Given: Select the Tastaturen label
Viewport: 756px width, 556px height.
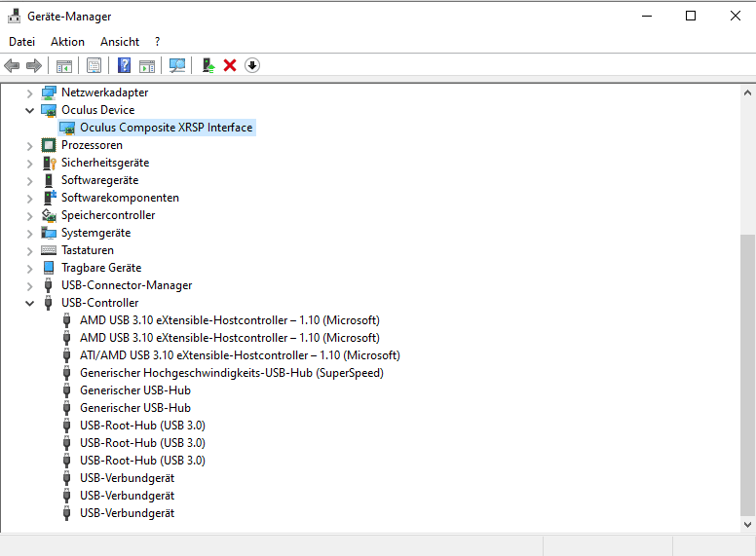Looking at the screenshot, I should click(88, 250).
